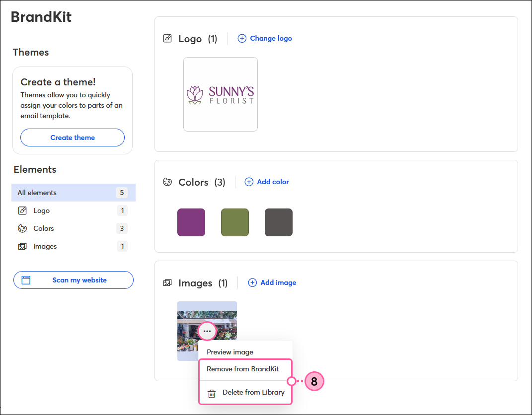The width and height of the screenshot is (532, 415).
Task: Open the Logo elements filter
Action: point(74,210)
